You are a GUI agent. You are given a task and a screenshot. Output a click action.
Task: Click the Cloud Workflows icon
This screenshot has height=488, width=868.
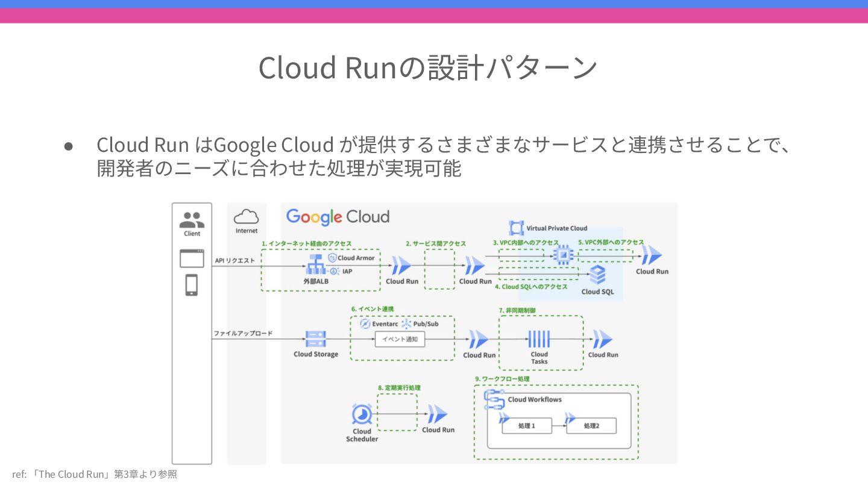click(x=494, y=400)
